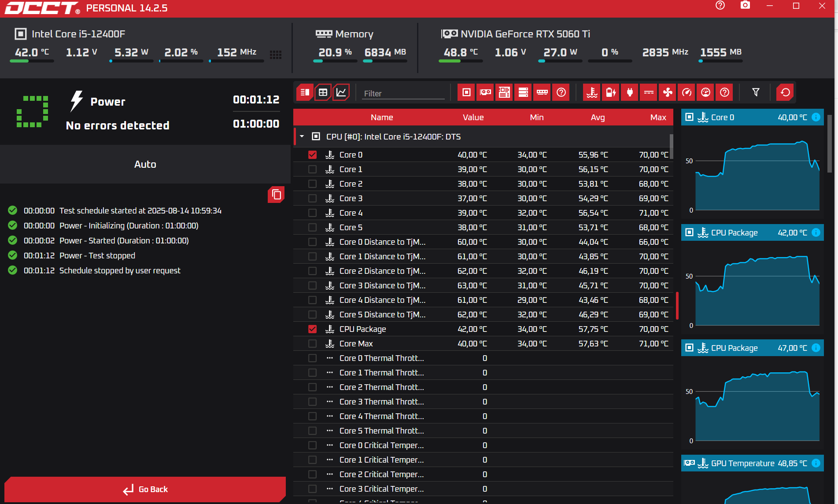Click the 2835 MHz GPU clock reading

coord(665,52)
